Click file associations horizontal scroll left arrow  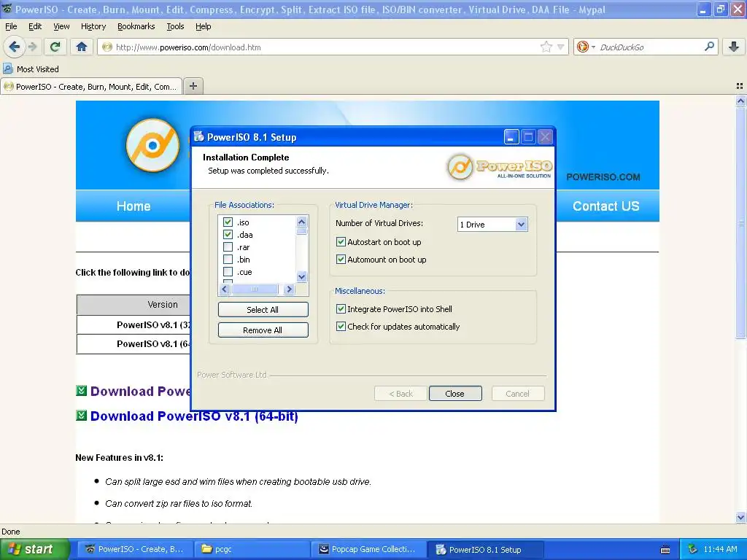tap(225, 289)
